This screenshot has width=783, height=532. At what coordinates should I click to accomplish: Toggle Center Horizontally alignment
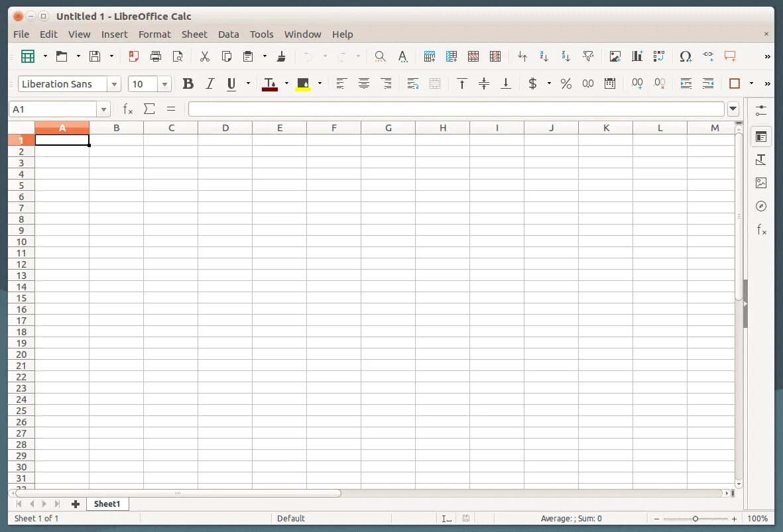click(x=364, y=84)
